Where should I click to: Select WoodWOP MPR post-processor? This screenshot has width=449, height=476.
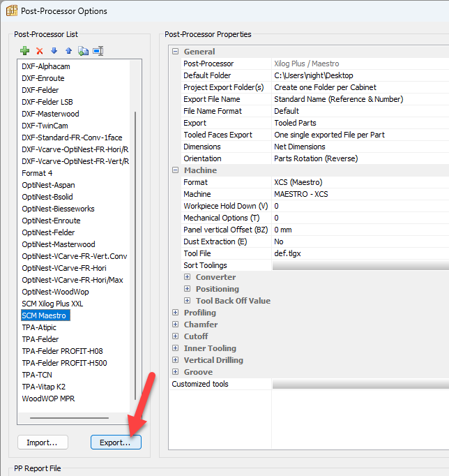(48, 399)
